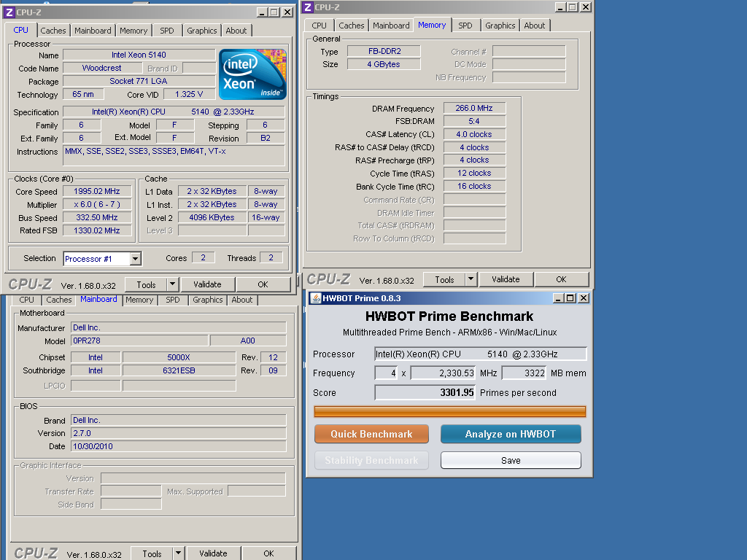Open About tab in bottom Mainboard window
Image resolution: width=747 pixels, height=560 pixels.
point(242,300)
